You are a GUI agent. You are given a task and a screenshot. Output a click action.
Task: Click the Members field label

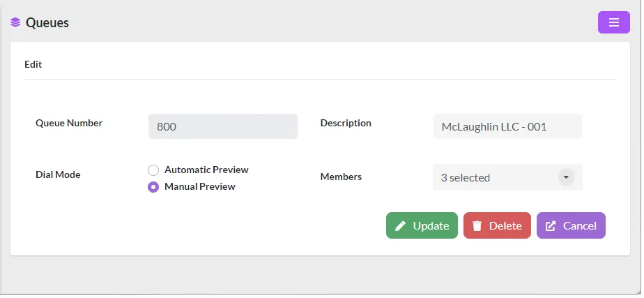341,177
